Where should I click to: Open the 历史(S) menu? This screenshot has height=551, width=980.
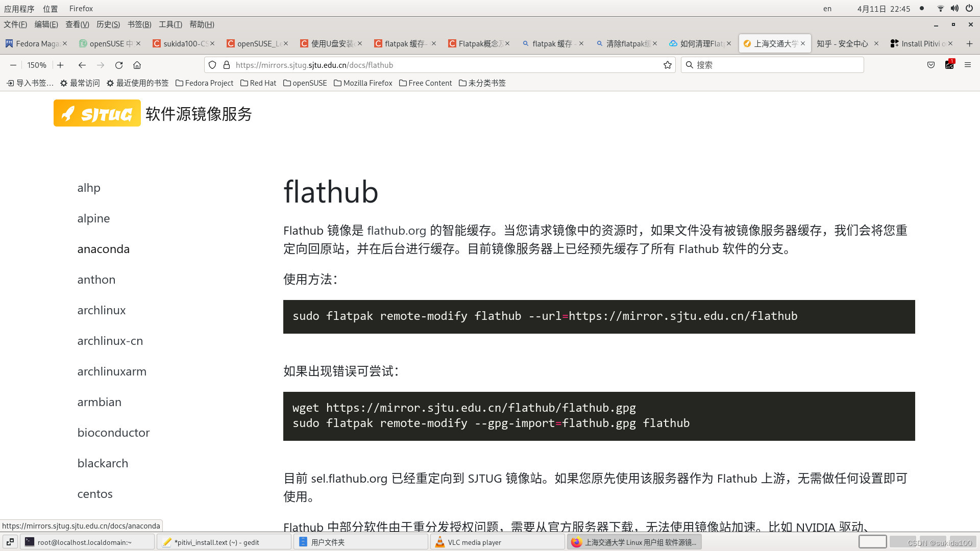coord(108,24)
